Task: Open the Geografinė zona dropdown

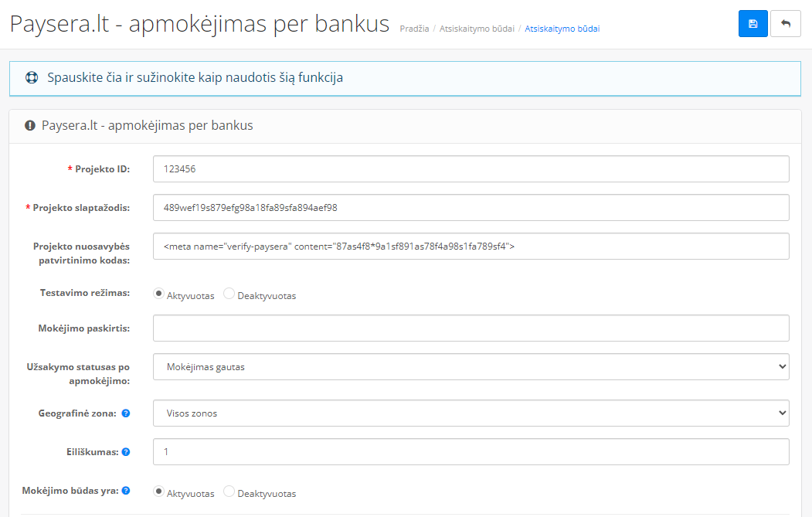Action: pos(471,413)
